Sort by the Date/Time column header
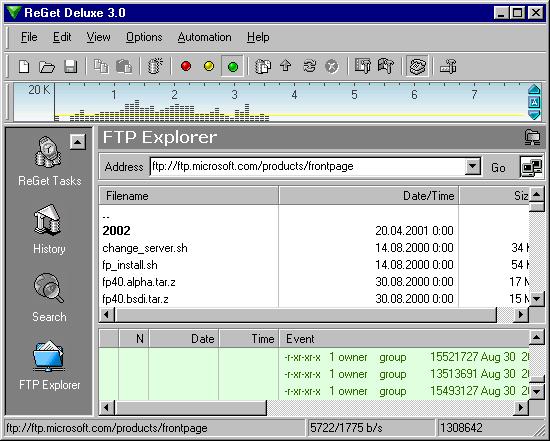550x441 pixels. [369, 195]
